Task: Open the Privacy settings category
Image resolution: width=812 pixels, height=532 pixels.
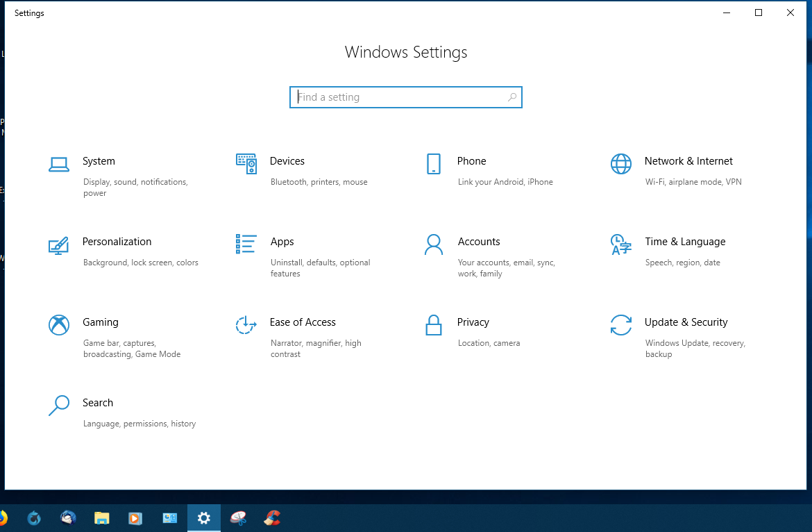Action: pos(473,322)
